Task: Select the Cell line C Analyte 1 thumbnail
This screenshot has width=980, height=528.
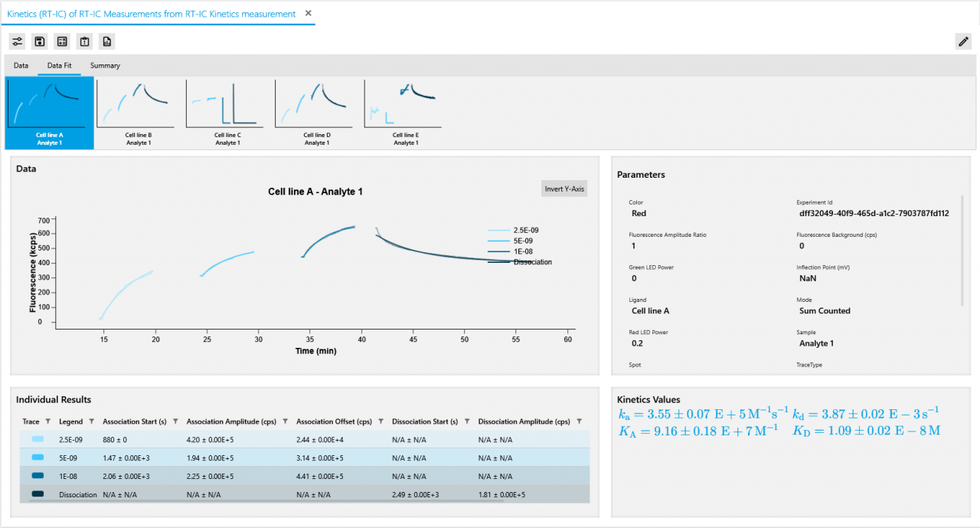Action: [x=224, y=107]
